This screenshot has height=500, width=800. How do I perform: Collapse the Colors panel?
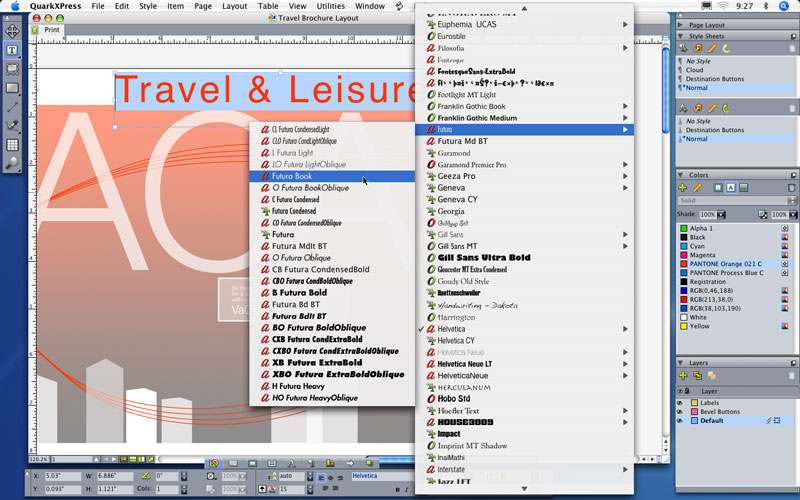(680, 174)
